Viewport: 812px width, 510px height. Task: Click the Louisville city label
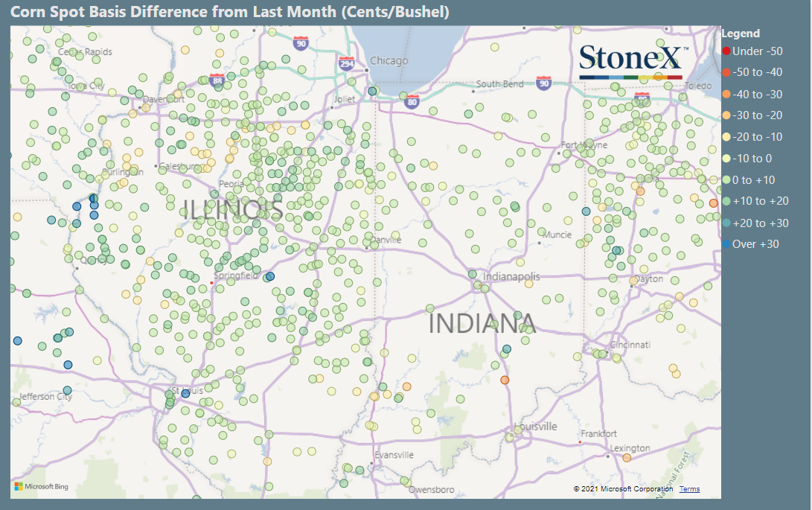tap(536, 427)
